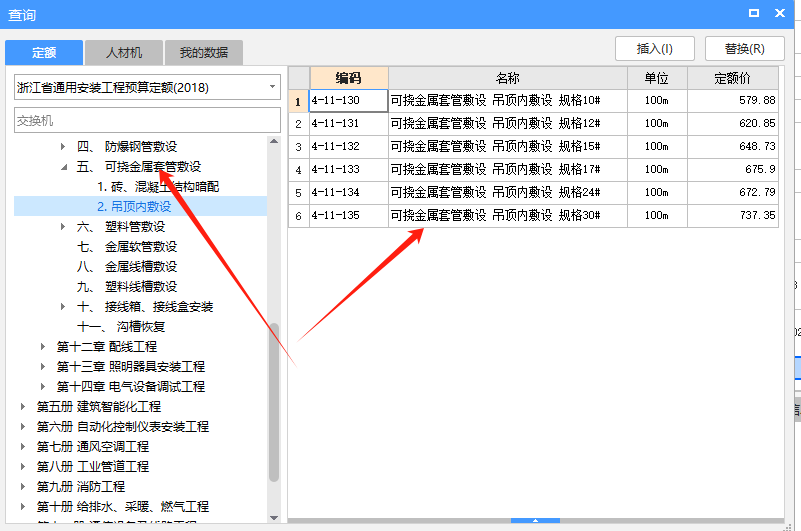Select row header number 6

[x=299, y=216]
